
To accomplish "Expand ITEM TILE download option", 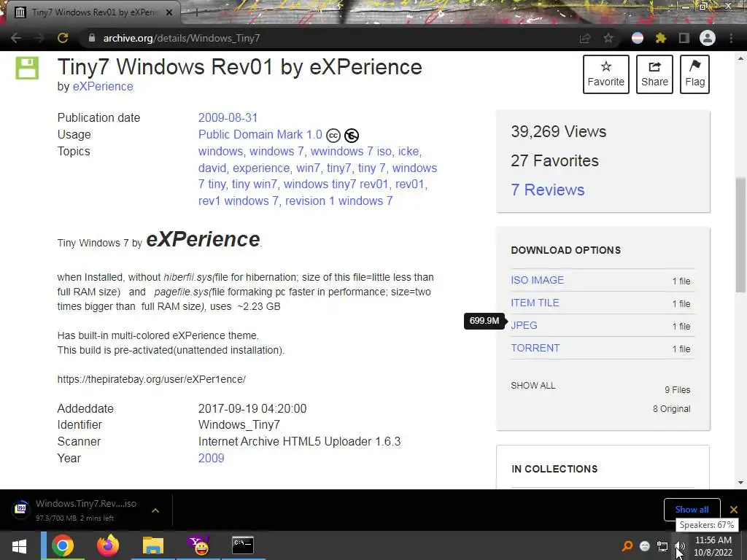I will tap(535, 303).
